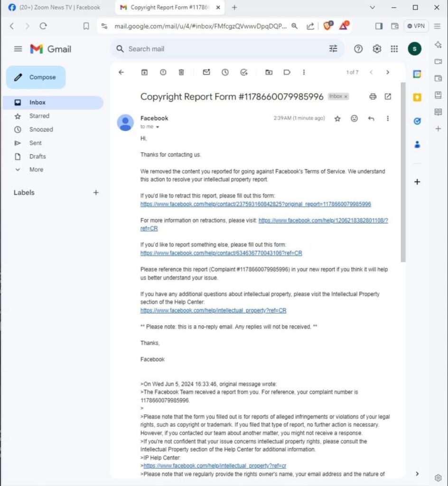Mark the email as unread
Image resolution: width=448 pixels, height=486 pixels.
[x=206, y=72]
